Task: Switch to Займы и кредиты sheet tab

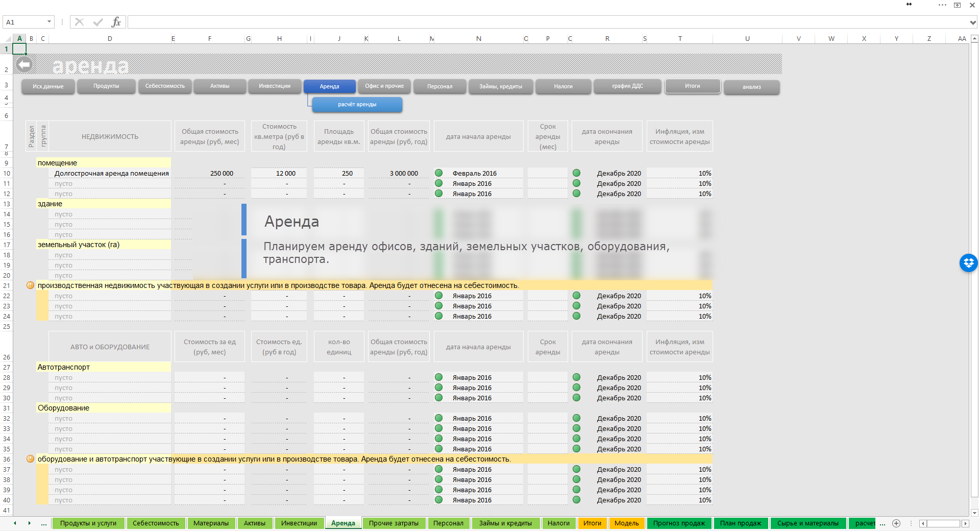Action: pos(506,523)
